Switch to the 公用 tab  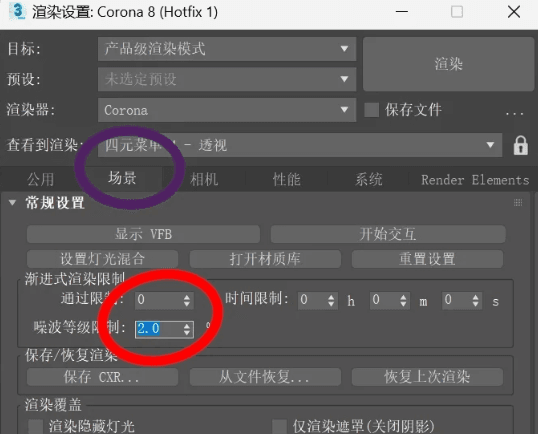click(40, 179)
